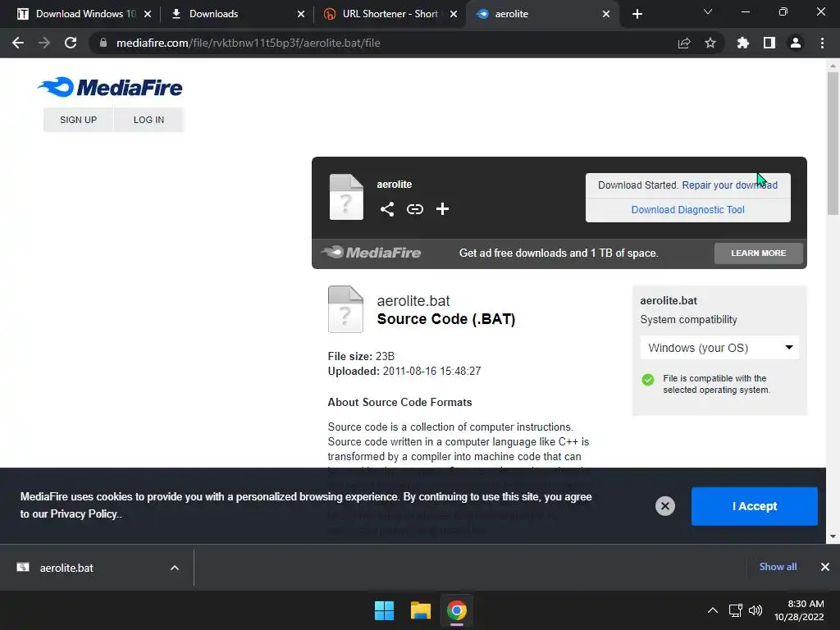Screen dimensions: 840x630
Task: Open the Extensions puzzle icon
Action: pyautogui.click(x=742, y=43)
